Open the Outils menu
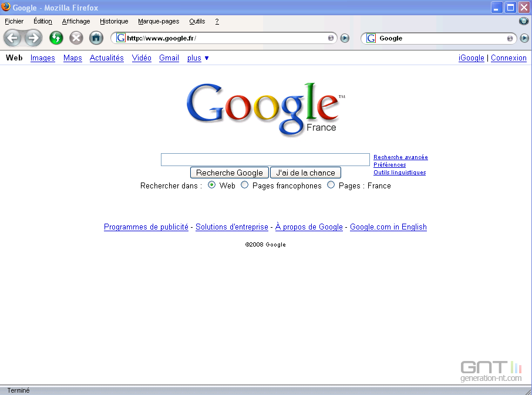The height and width of the screenshot is (395, 532). 197,21
